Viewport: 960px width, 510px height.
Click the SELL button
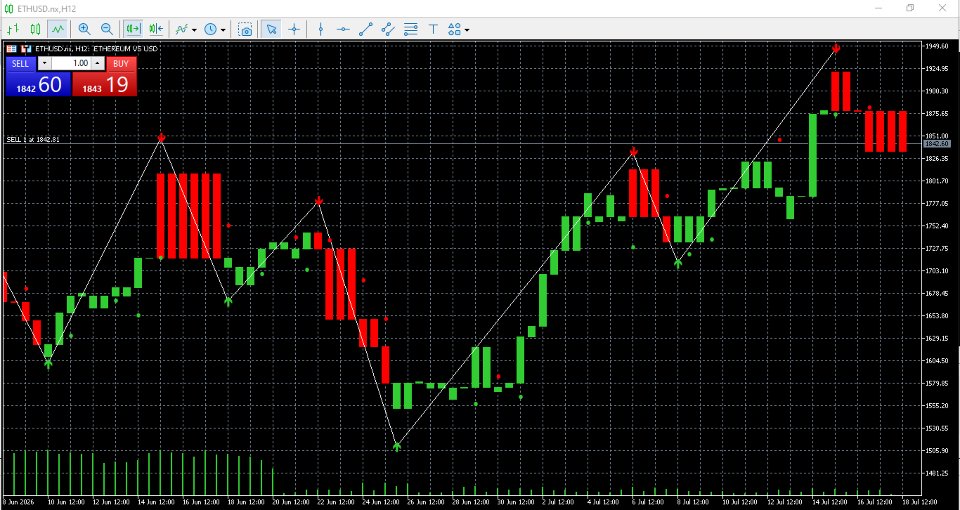coord(21,64)
